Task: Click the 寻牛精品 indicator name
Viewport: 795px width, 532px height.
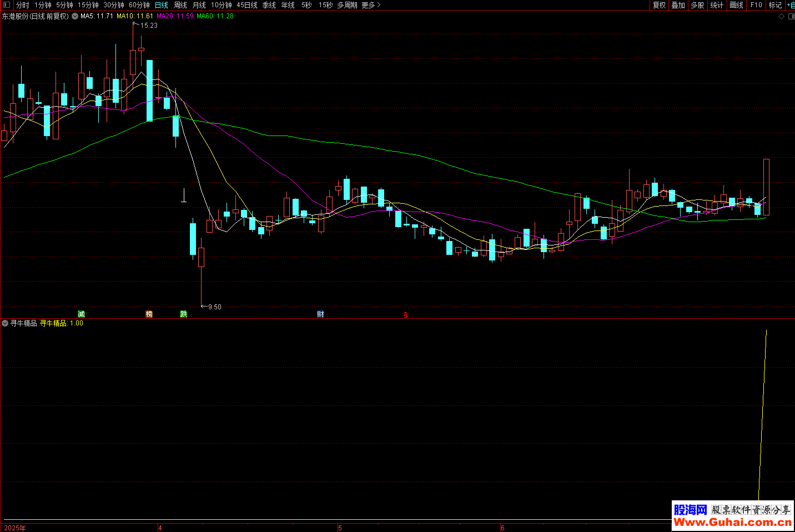Action: pos(24,323)
